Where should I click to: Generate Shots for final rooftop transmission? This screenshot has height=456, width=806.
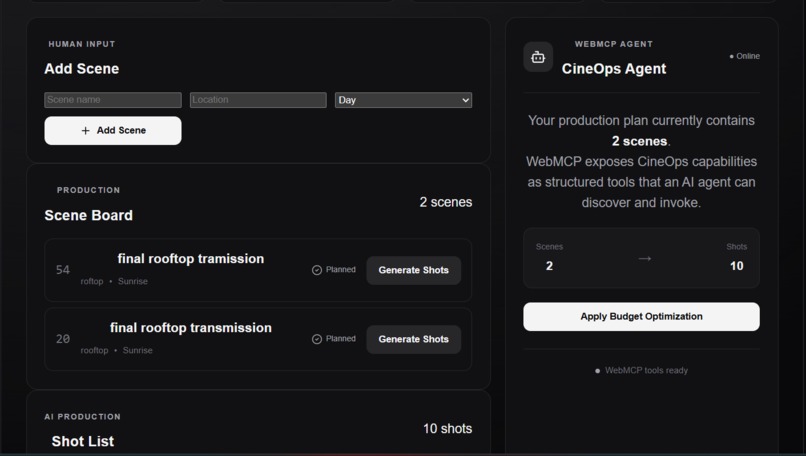(413, 339)
